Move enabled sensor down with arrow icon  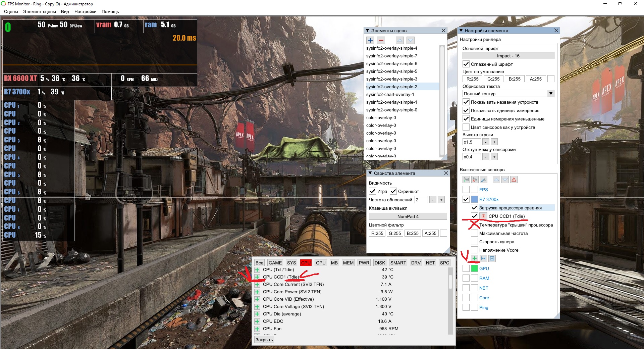coord(505,180)
